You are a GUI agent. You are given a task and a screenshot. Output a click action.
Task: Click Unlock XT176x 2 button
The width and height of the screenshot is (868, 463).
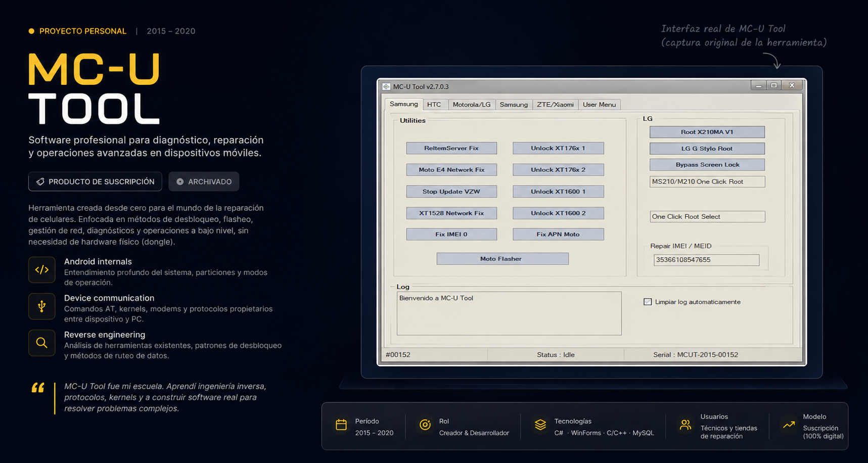(x=558, y=170)
